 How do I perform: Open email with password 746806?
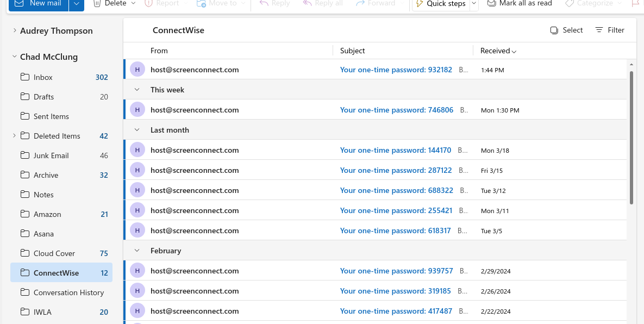point(375,110)
